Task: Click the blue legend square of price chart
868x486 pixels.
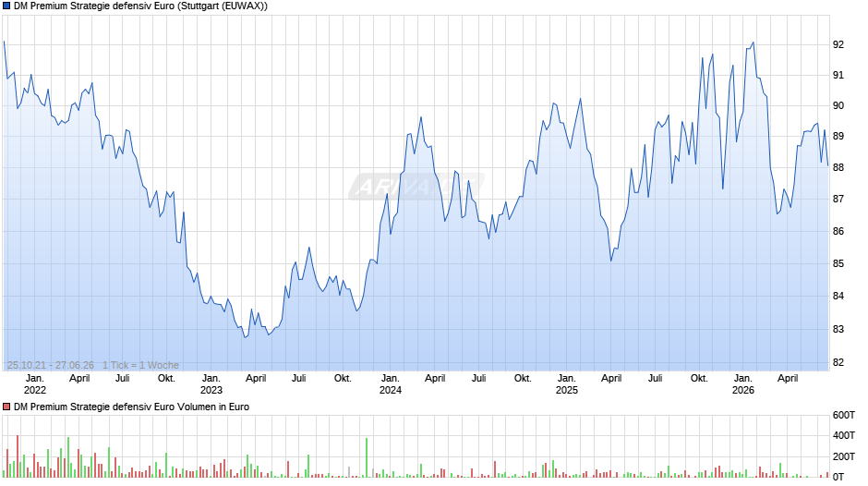Action: [6, 6]
